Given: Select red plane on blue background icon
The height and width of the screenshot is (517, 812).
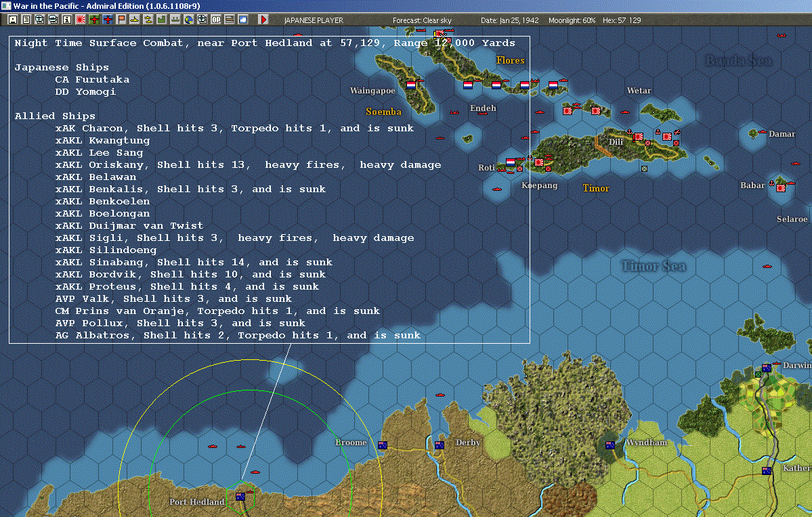Looking at the screenshot, I should [108, 20].
